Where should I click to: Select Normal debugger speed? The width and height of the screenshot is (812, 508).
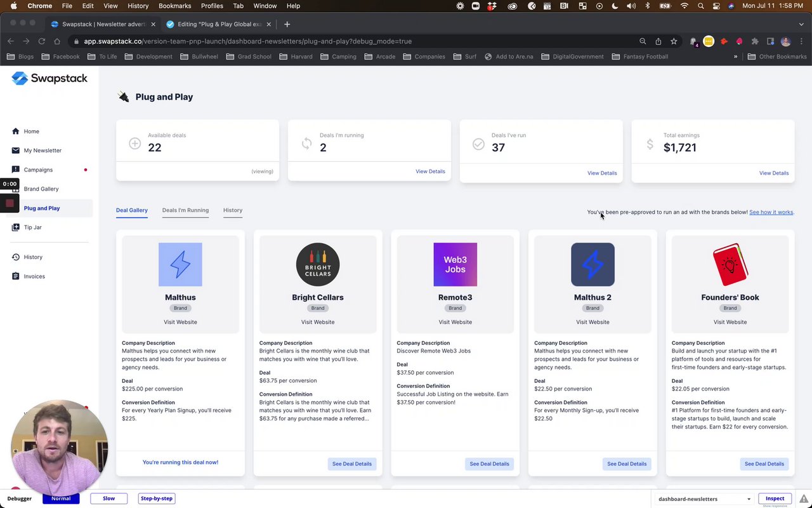[61, 498]
